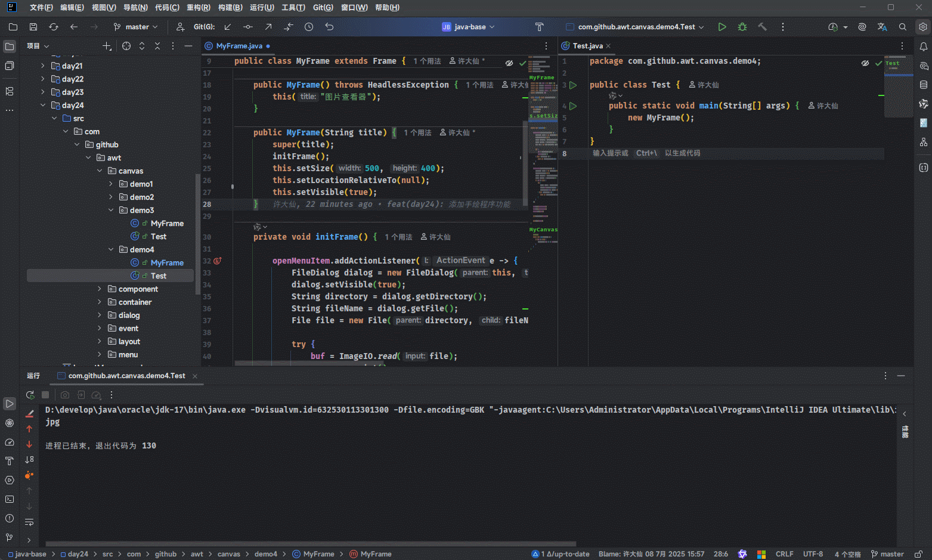Open the search everywhere magnifier icon
The image size is (932, 560).
click(902, 27)
